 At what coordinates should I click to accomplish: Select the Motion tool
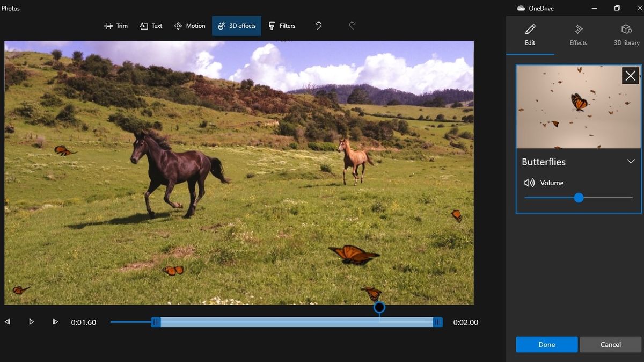189,25
